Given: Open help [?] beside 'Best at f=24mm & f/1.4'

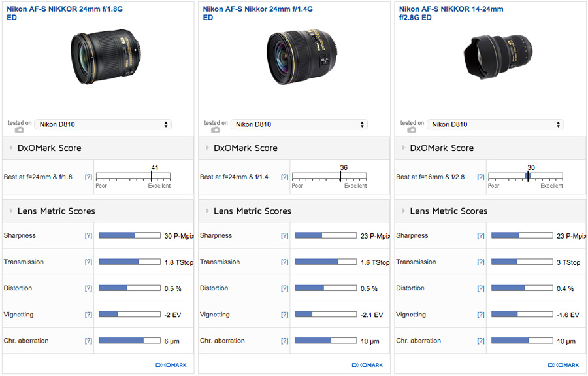Looking at the screenshot, I should pyautogui.click(x=284, y=177).
